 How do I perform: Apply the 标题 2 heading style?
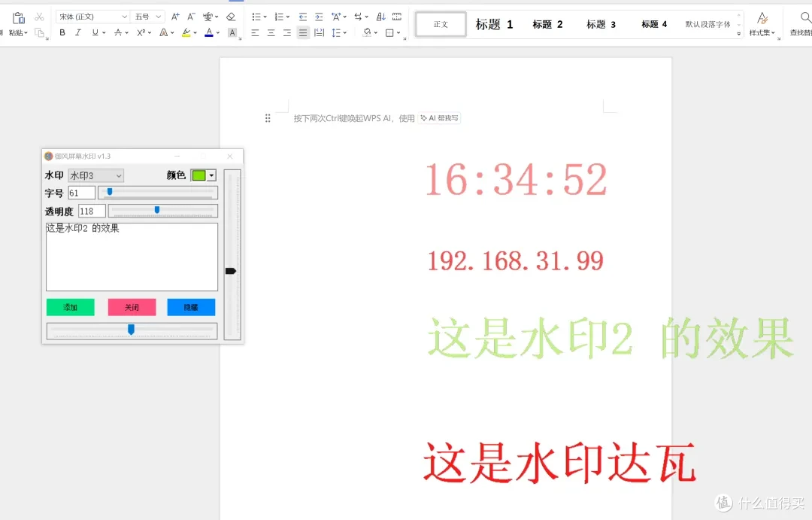pos(547,24)
